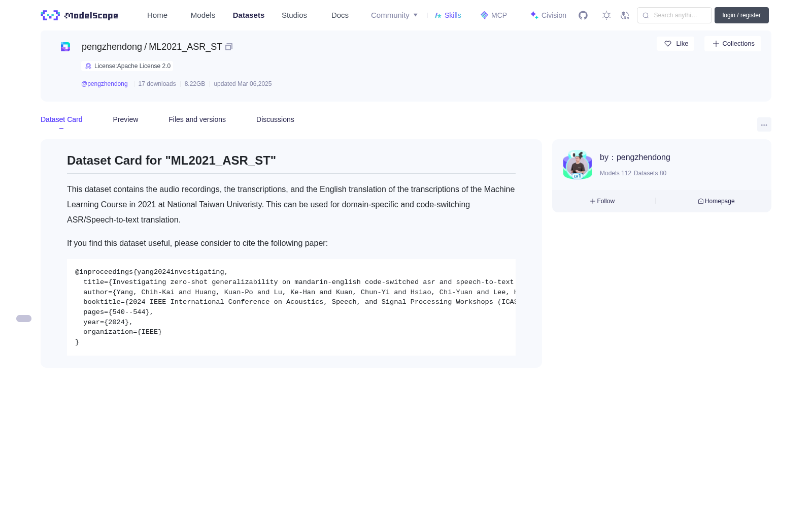Click the login / register button

(x=741, y=15)
